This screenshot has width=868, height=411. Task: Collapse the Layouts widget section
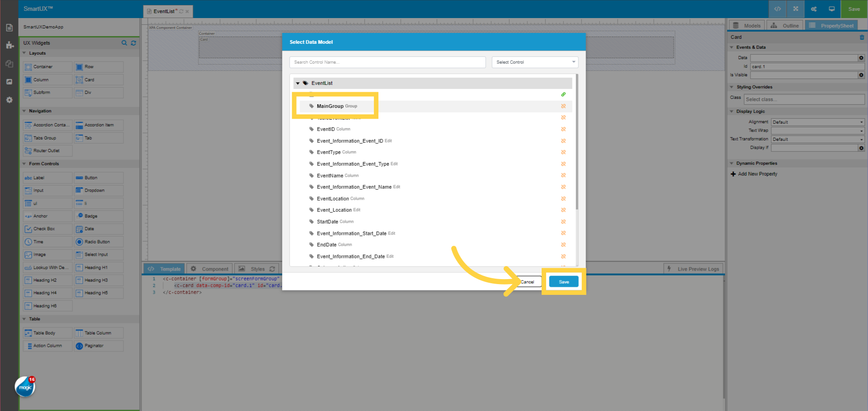25,53
